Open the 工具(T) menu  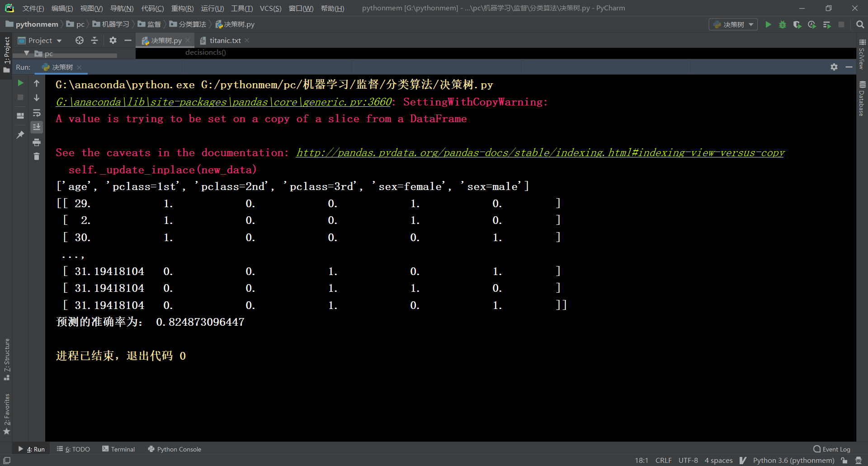coord(242,8)
